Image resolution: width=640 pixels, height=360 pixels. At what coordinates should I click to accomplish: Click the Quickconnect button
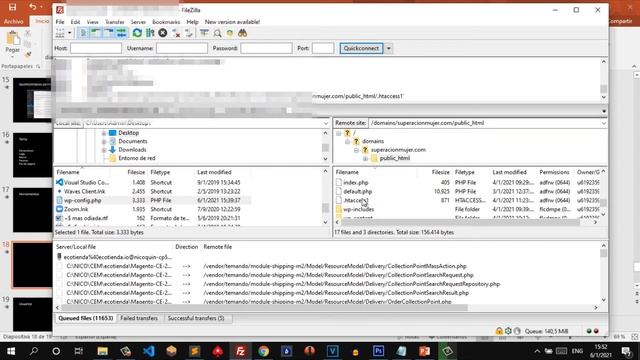click(x=361, y=48)
